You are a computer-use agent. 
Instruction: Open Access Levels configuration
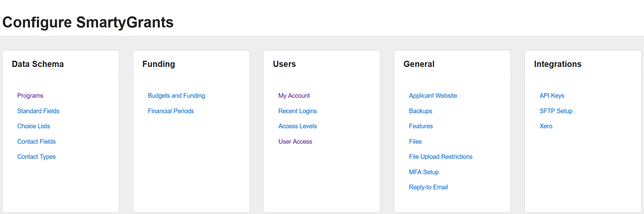click(298, 126)
